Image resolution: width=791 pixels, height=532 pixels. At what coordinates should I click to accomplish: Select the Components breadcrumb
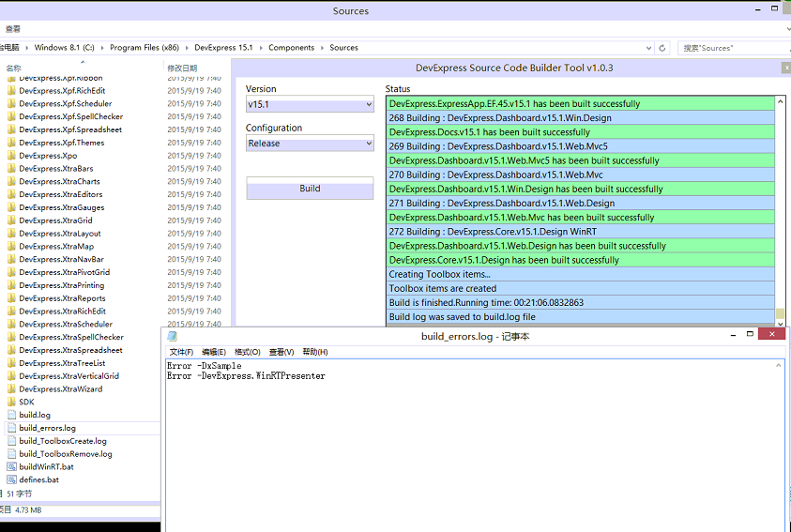click(x=291, y=48)
